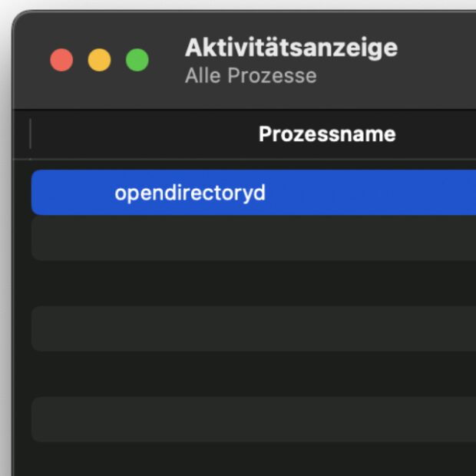Viewport: 476px width, 476px height.
Task: Select the empty row directly below opendirectoryd
Action: [x=253, y=238]
